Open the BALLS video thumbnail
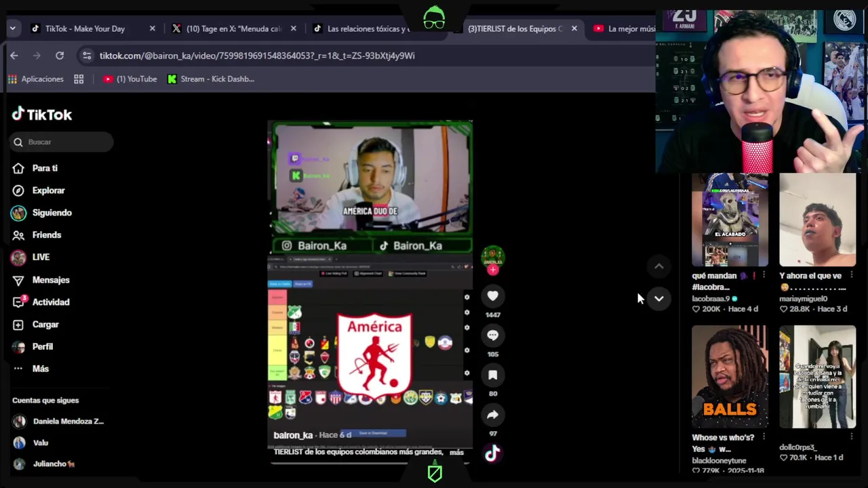The height and width of the screenshot is (488, 868). pos(730,377)
